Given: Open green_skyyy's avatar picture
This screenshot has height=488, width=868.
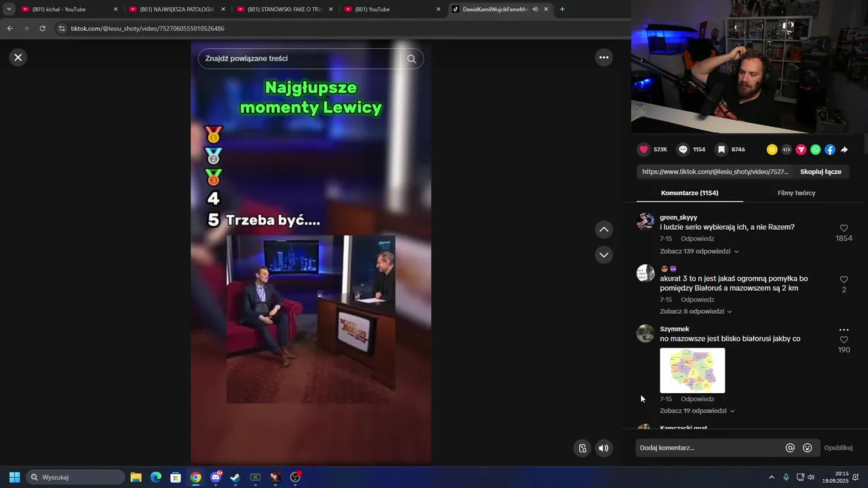Looking at the screenshot, I should coord(646,222).
